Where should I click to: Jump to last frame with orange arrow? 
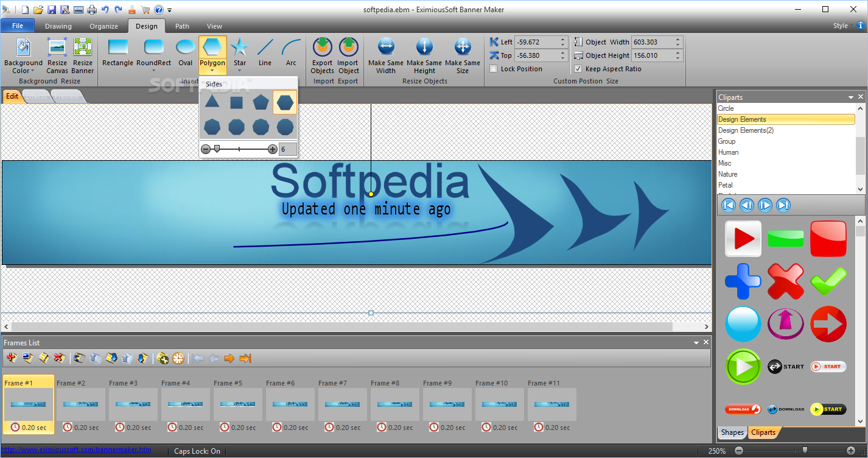coord(245,358)
